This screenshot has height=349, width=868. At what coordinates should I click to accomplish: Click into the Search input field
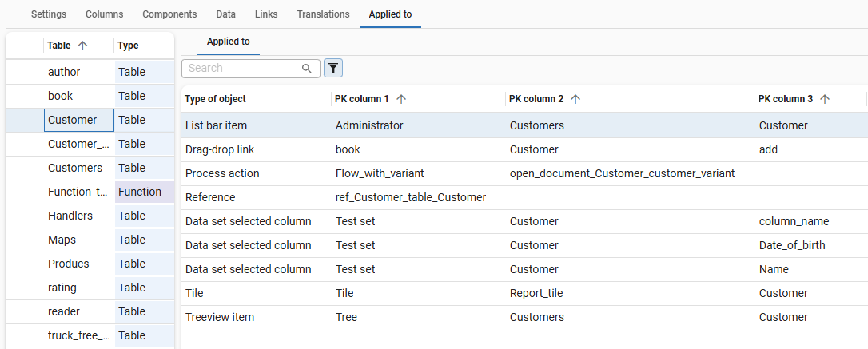[x=242, y=69]
